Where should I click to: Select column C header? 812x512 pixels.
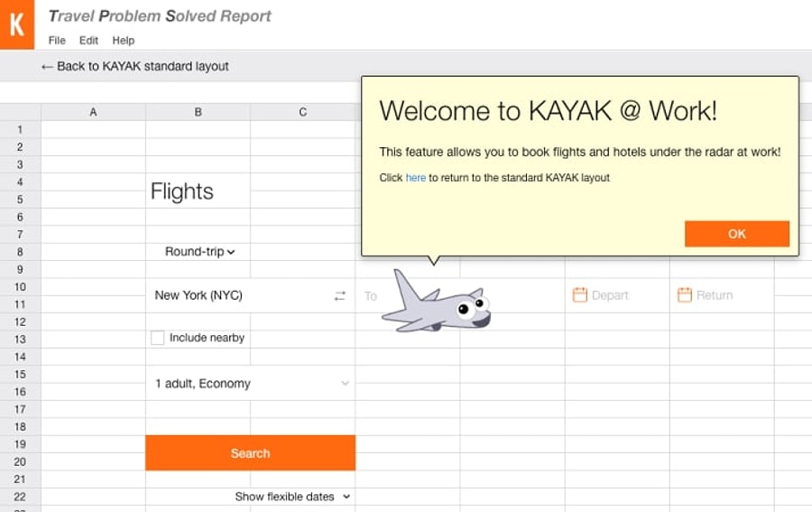click(x=303, y=112)
